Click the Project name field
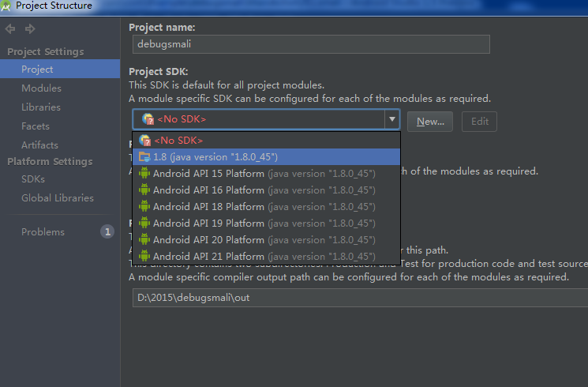The image size is (588, 387). click(311, 44)
